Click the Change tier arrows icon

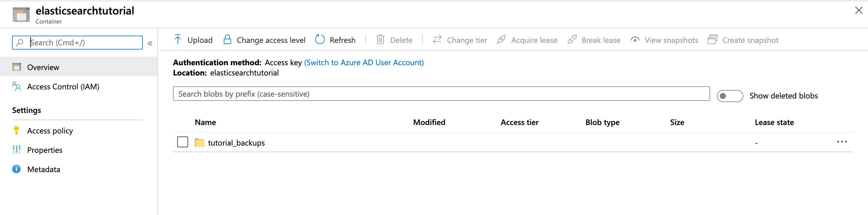point(437,40)
